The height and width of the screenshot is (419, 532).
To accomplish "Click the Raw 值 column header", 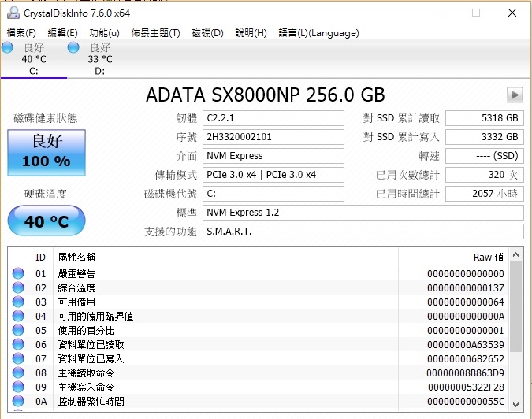I will coord(454,258).
